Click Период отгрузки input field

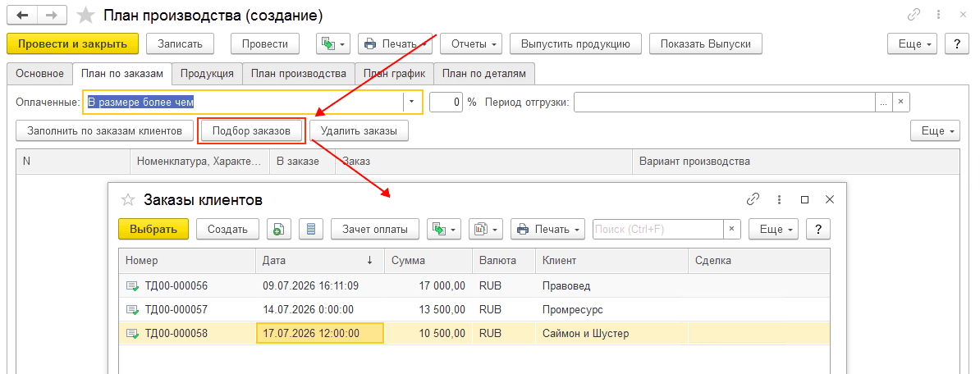pyautogui.click(x=725, y=102)
